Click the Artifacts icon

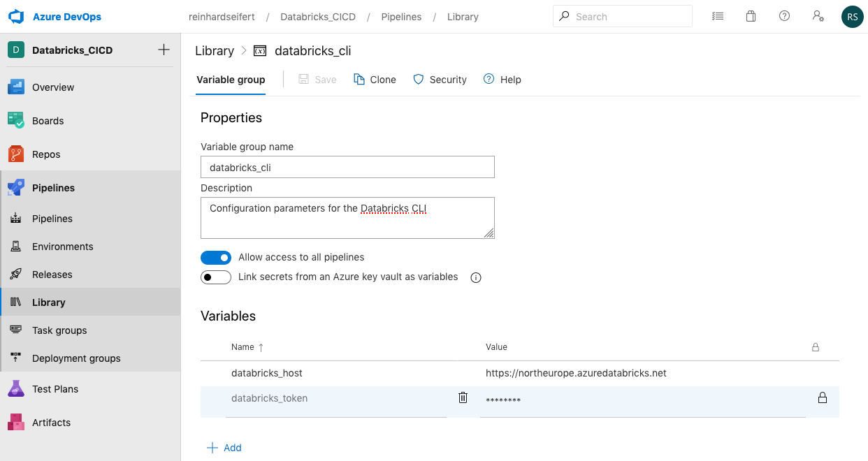(x=16, y=423)
